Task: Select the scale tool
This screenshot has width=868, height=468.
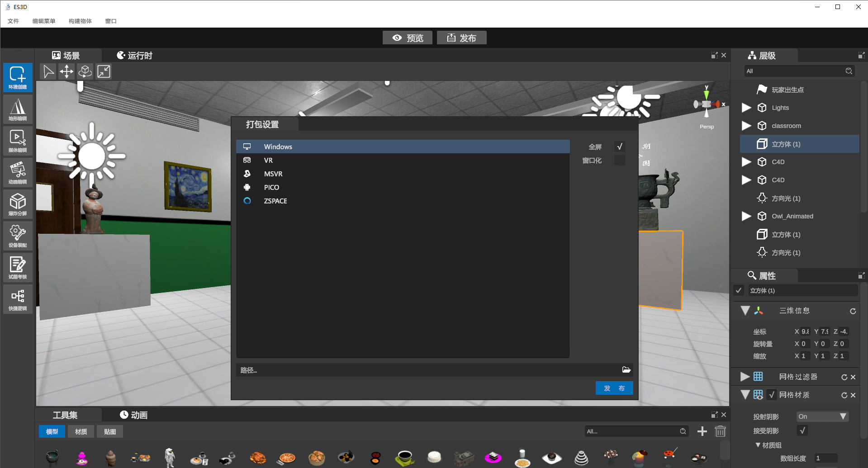Action: click(x=104, y=71)
